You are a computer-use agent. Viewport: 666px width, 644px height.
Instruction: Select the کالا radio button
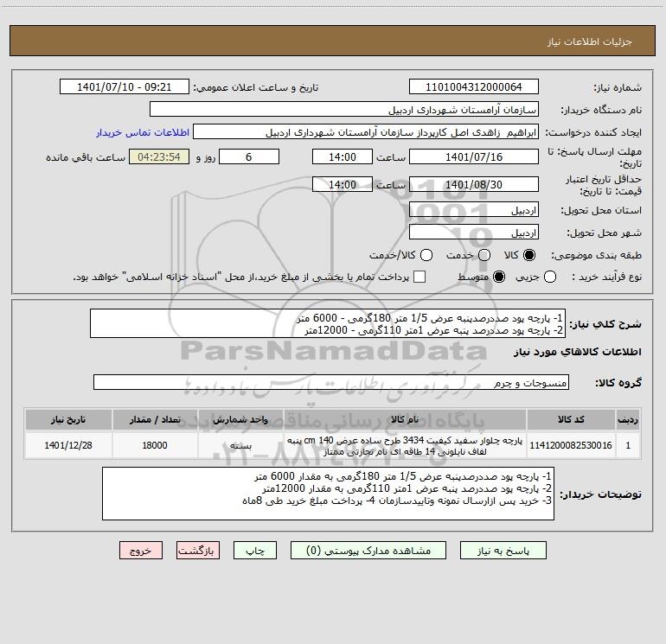529,255
